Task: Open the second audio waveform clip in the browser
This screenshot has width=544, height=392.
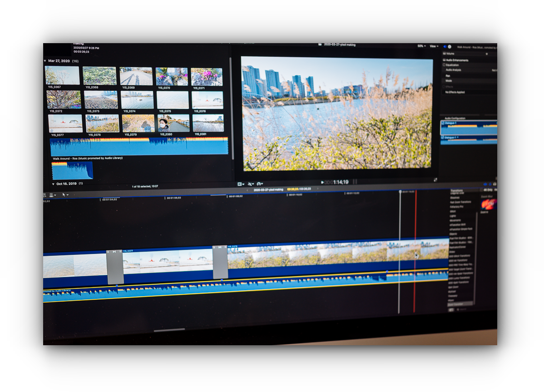Action: (72, 170)
